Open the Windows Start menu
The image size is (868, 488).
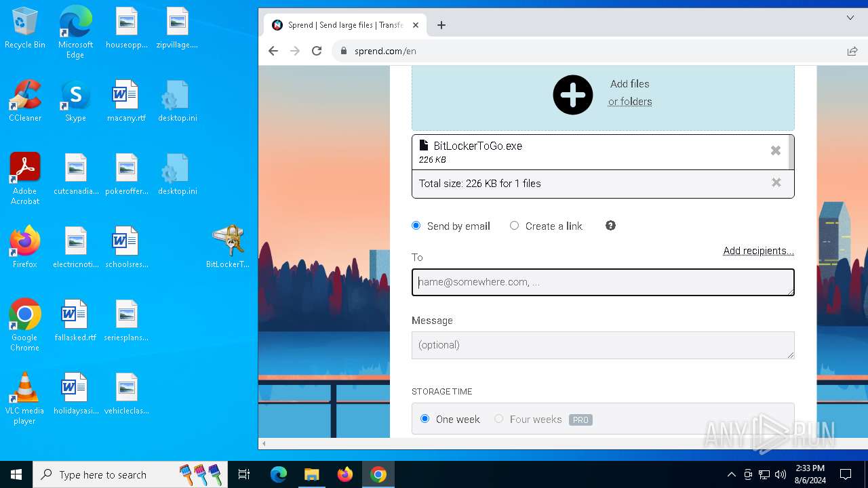16,474
